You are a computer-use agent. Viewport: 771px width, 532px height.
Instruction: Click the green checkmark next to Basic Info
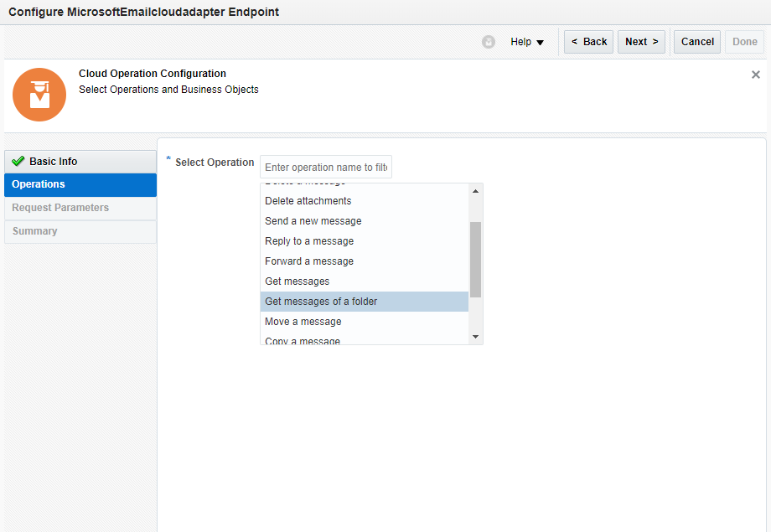pos(18,162)
